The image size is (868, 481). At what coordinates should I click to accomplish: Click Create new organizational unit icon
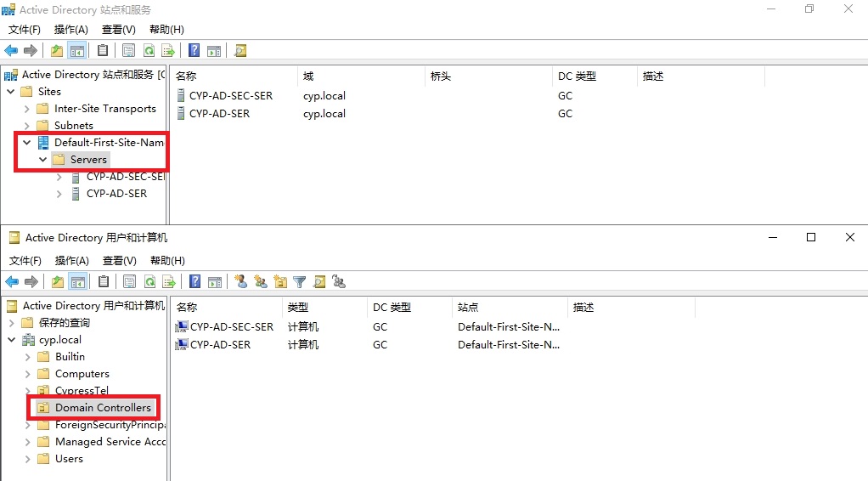(280, 282)
